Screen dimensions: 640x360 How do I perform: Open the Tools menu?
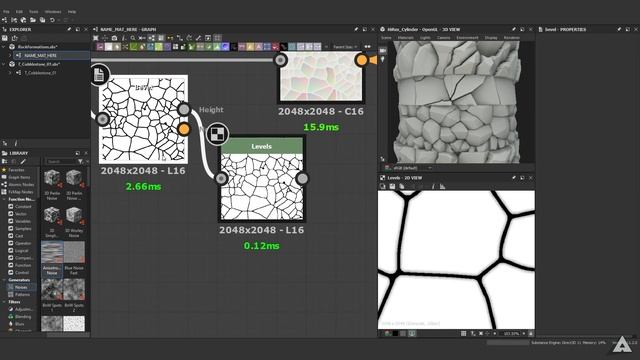coord(33,12)
